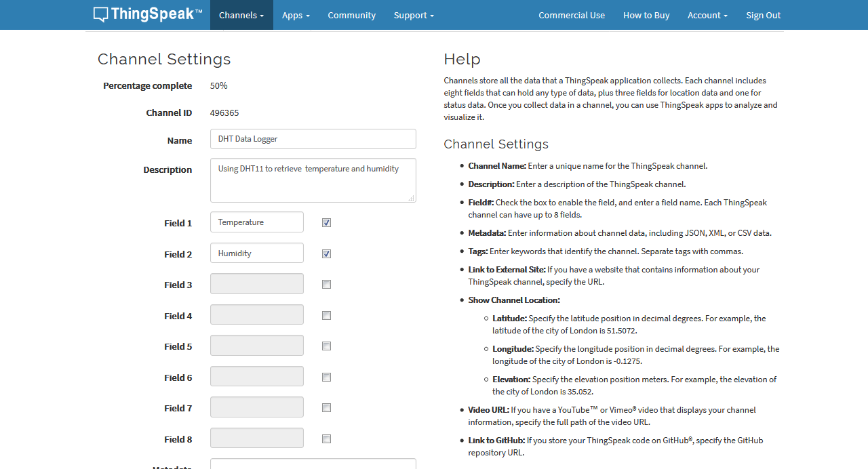Click the Description text area

pos(313,180)
